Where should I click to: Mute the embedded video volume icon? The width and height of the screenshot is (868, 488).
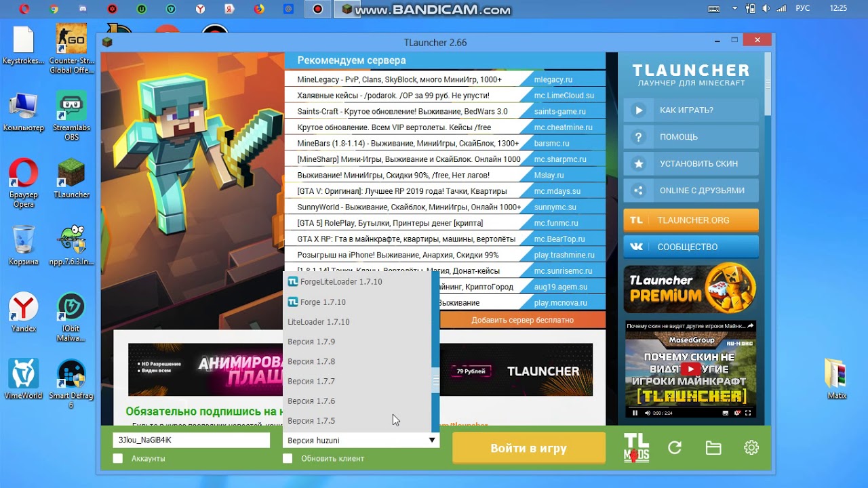pyautogui.click(x=648, y=413)
